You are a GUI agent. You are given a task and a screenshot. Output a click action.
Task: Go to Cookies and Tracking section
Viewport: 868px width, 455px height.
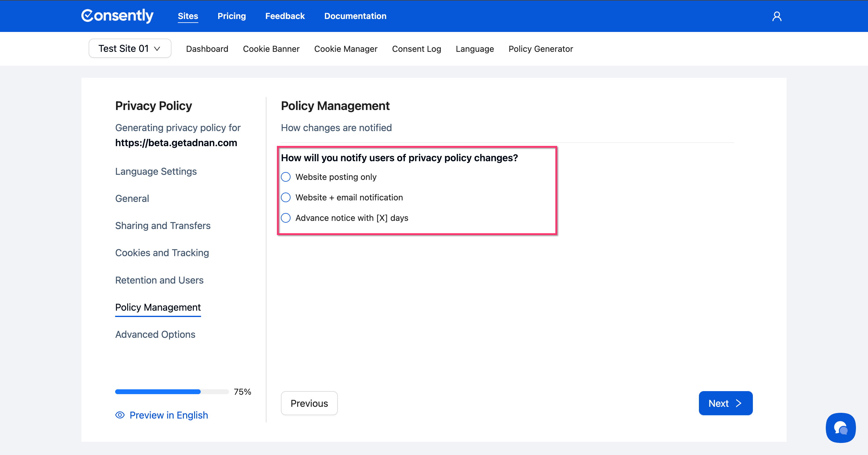tap(162, 253)
